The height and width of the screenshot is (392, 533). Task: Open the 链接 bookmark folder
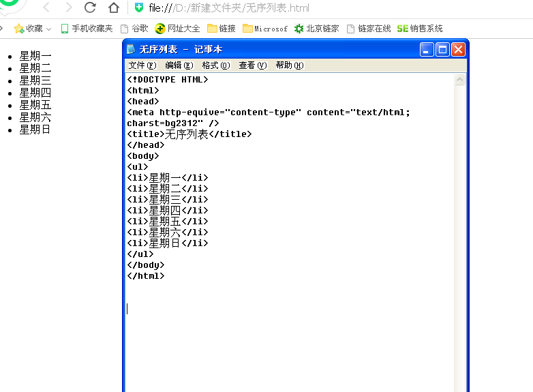tap(222, 29)
